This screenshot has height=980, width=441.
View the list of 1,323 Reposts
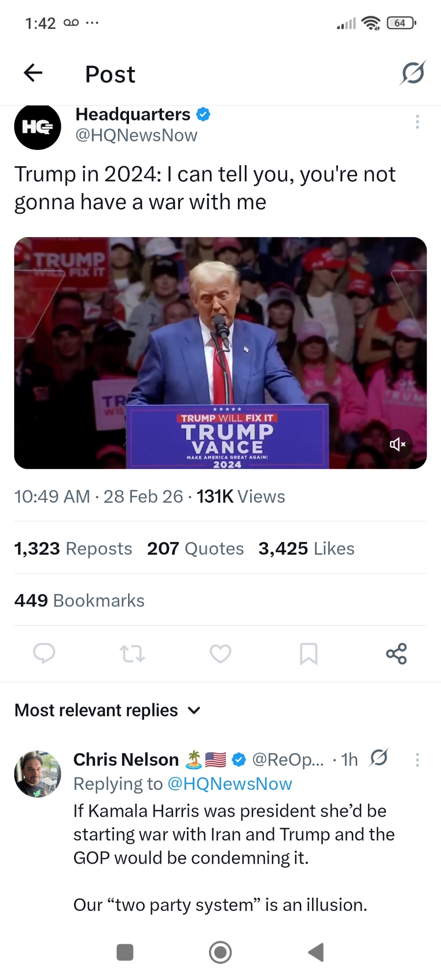point(73,548)
